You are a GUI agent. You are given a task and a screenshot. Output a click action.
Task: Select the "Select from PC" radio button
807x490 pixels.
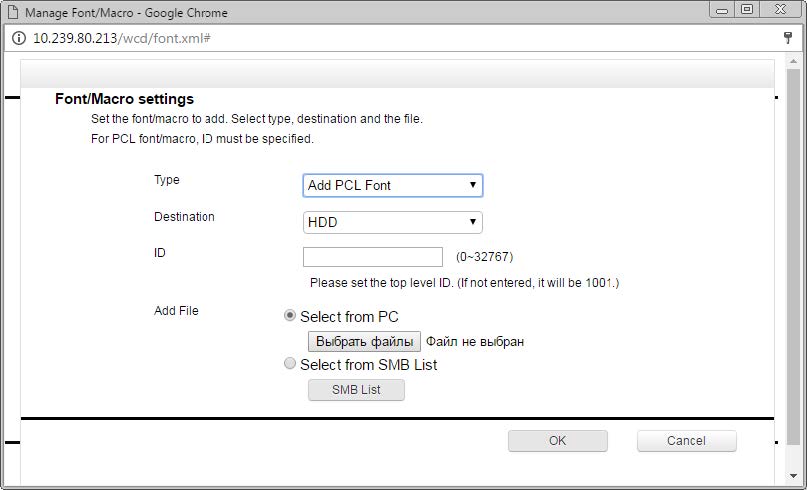click(x=290, y=316)
